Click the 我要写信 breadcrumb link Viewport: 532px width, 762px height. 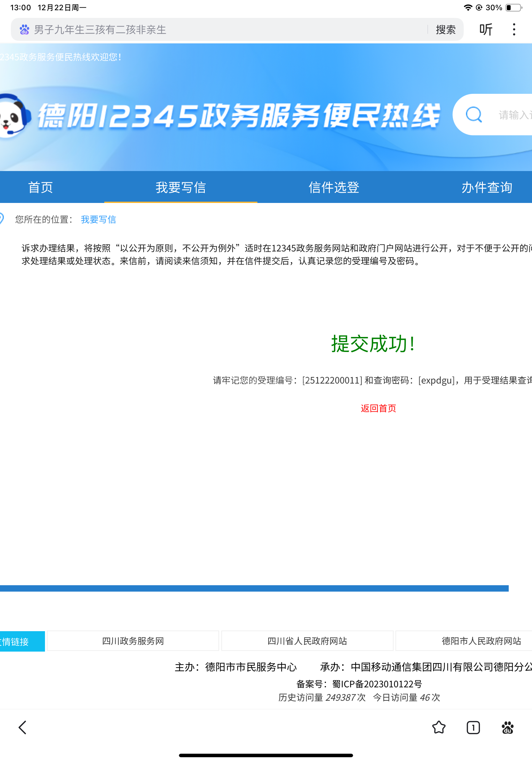(99, 219)
